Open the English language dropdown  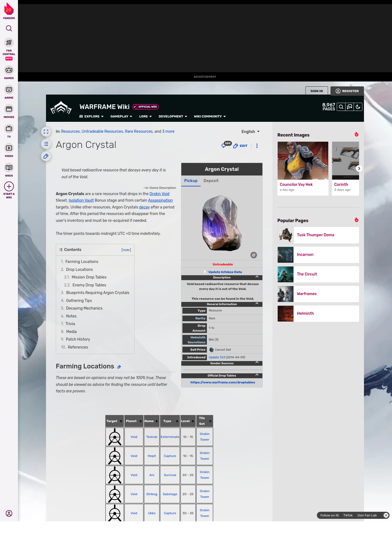250,132
